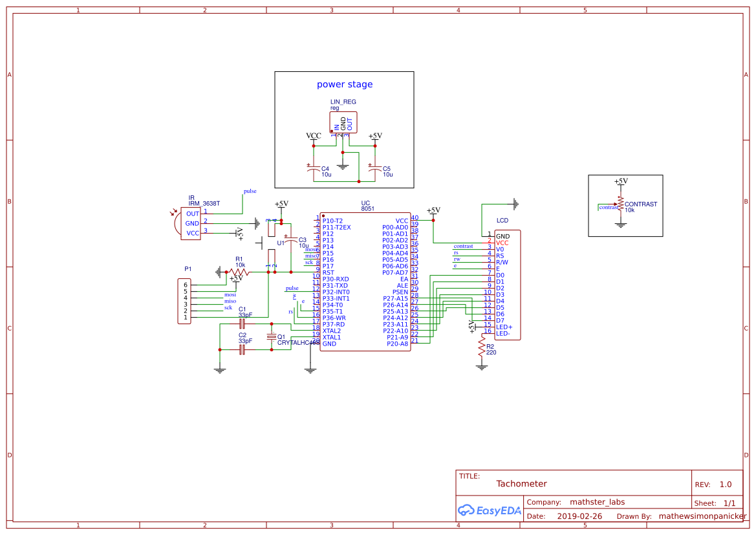756x535 pixels.
Task: Select the 8051 microcontroller symbol
Action: tap(364, 281)
